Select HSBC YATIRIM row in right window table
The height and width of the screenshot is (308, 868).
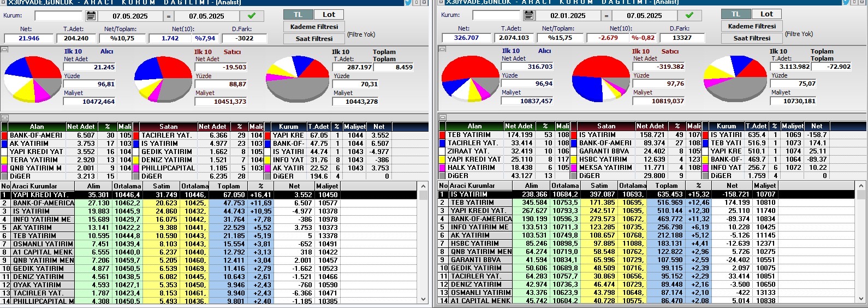coord(646,243)
